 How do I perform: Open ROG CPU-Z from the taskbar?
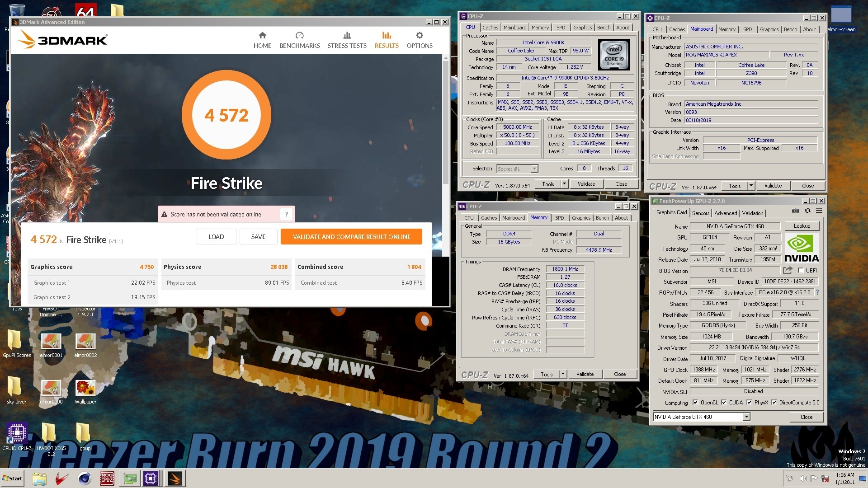[x=107, y=479]
